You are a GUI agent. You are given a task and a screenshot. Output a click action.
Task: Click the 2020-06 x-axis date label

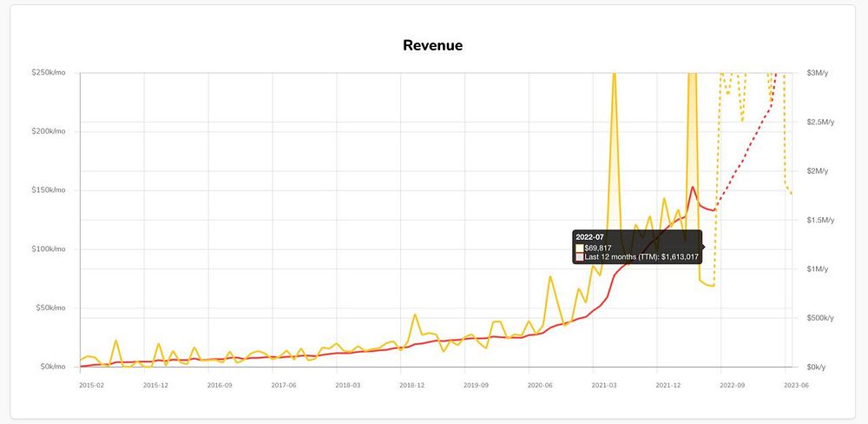coord(541,384)
